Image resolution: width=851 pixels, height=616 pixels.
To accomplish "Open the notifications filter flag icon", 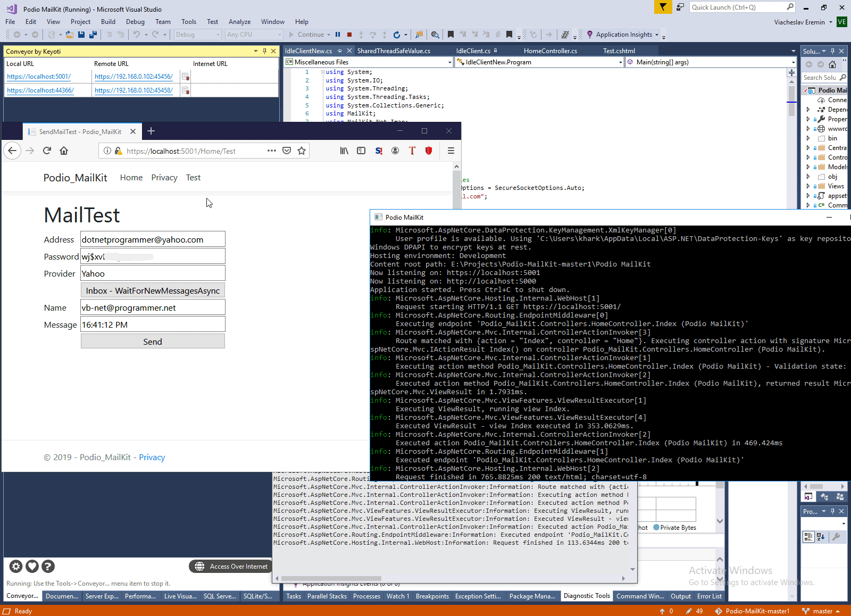I will pos(663,7).
